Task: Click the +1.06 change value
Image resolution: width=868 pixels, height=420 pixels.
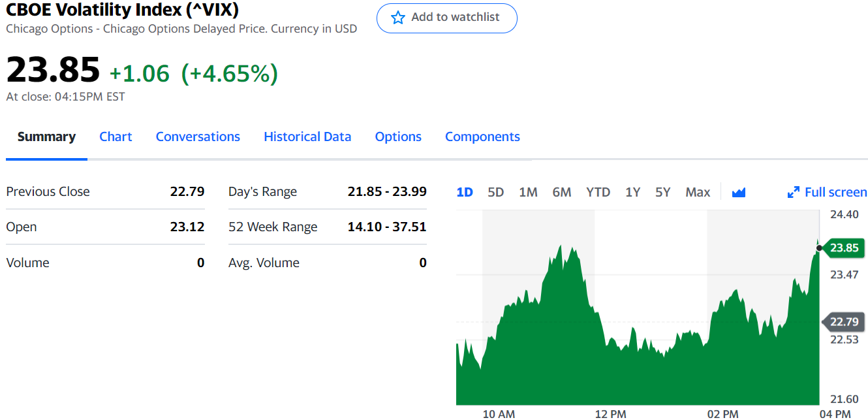Action: coord(140,74)
